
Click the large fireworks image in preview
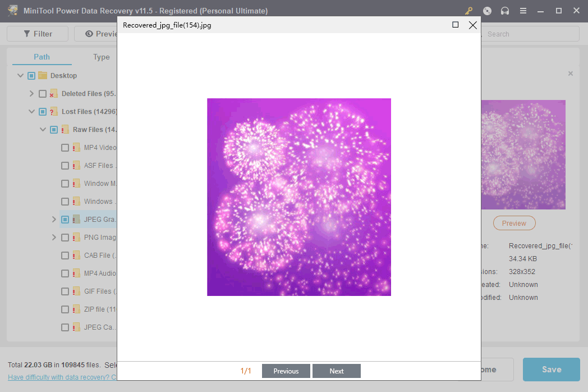[x=299, y=197]
